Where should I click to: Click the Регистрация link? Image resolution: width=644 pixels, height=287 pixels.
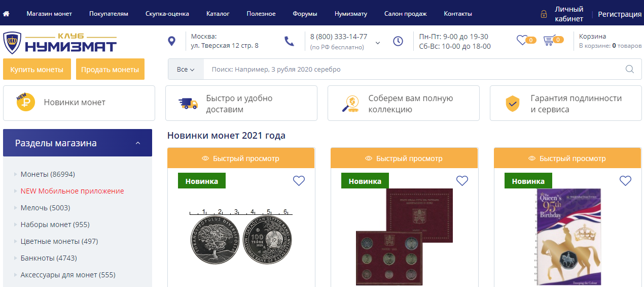(x=620, y=14)
